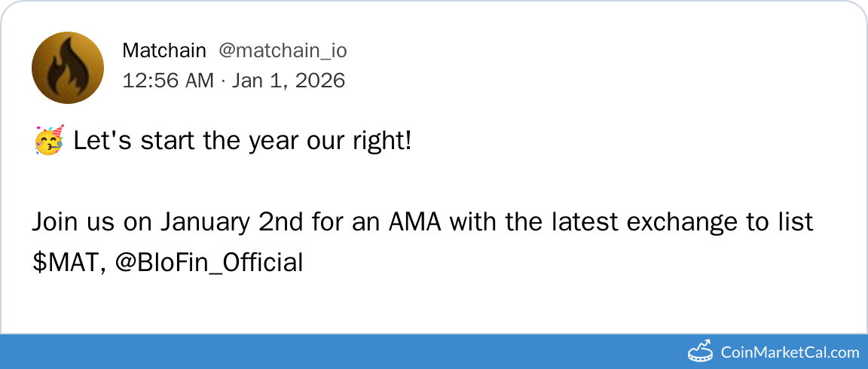Open the Matchain display name
This screenshot has width=868, height=369.
click(x=164, y=50)
